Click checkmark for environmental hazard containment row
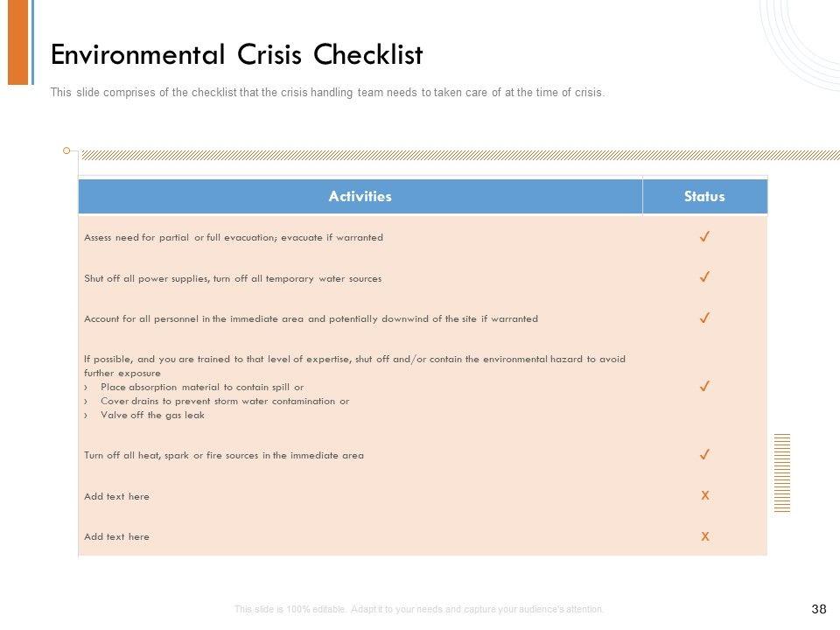840x630 pixels. (704, 386)
